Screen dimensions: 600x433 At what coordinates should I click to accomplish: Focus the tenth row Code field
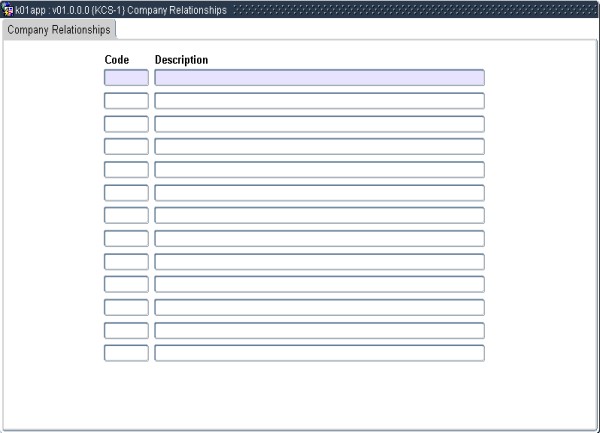(x=126, y=284)
